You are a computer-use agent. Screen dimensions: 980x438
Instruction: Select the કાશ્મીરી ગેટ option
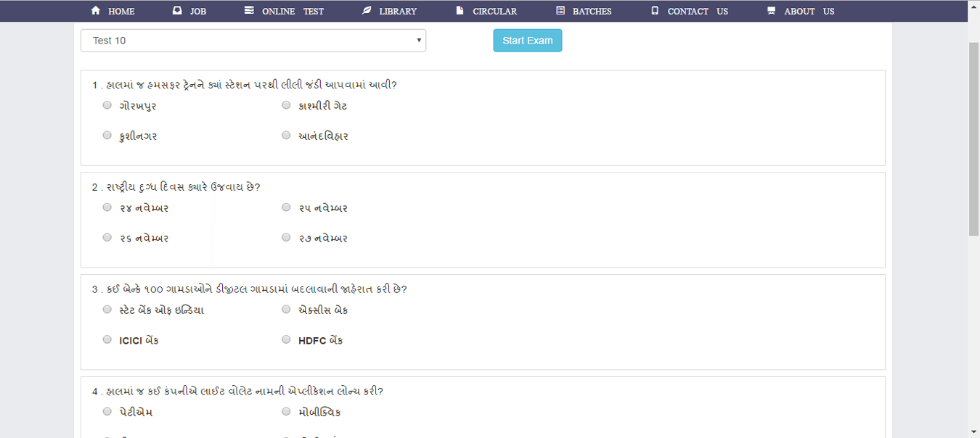pos(286,105)
